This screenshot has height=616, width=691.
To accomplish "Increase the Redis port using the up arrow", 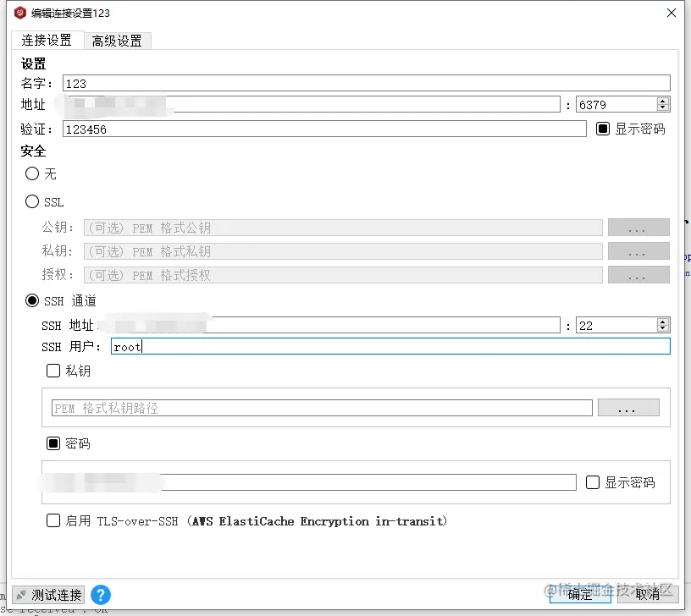I will 663,101.
